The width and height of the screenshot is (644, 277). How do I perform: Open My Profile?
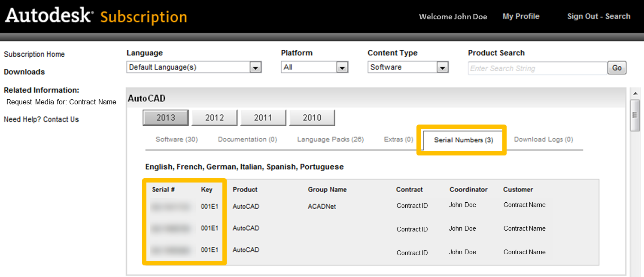521,16
